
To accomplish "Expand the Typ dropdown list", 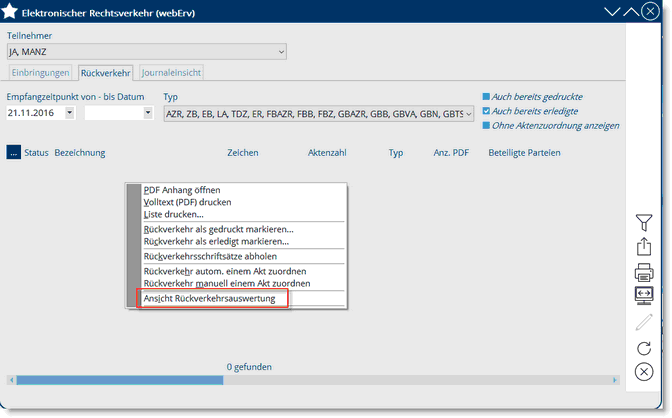I will click(x=318, y=114).
